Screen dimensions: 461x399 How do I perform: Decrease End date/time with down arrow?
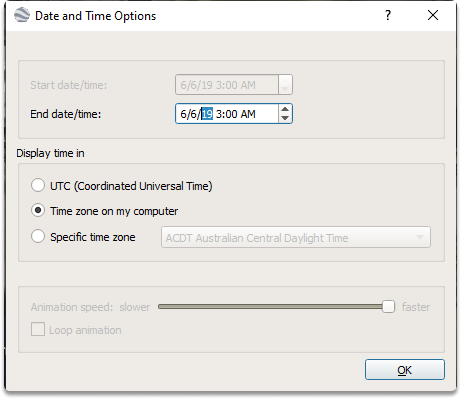pyautogui.click(x=285, y=118)
